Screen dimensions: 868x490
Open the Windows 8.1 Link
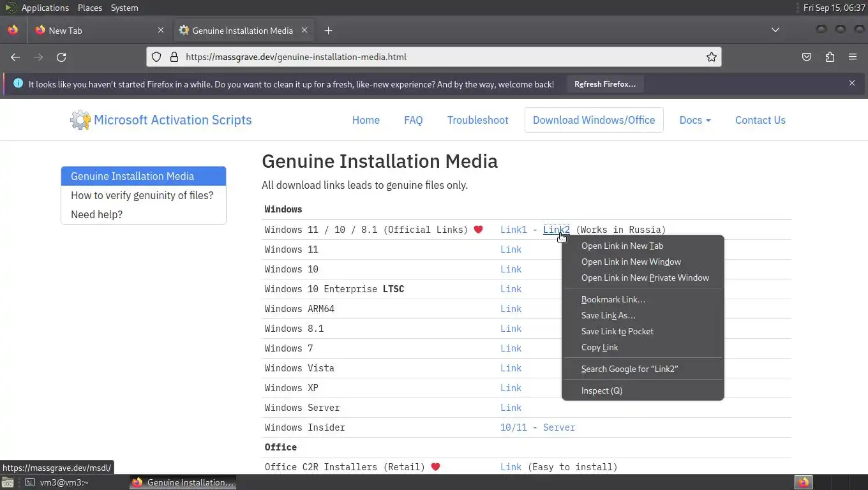click(x=511, y=329)
